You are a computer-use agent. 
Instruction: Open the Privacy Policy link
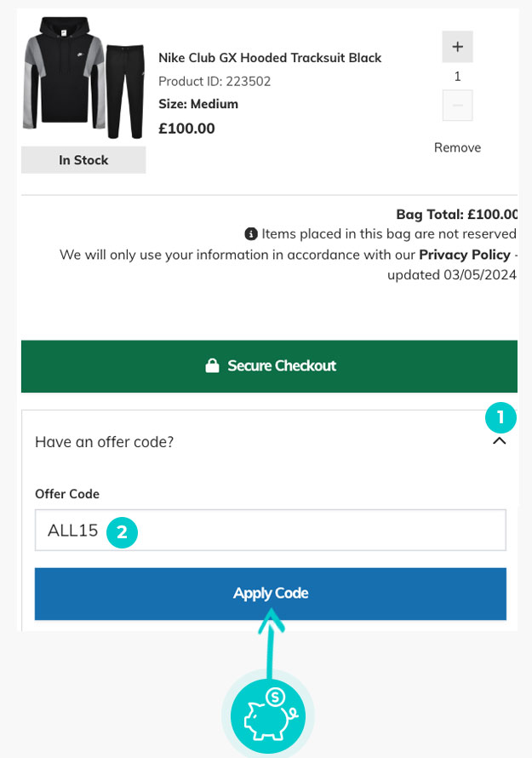[464, 255]
